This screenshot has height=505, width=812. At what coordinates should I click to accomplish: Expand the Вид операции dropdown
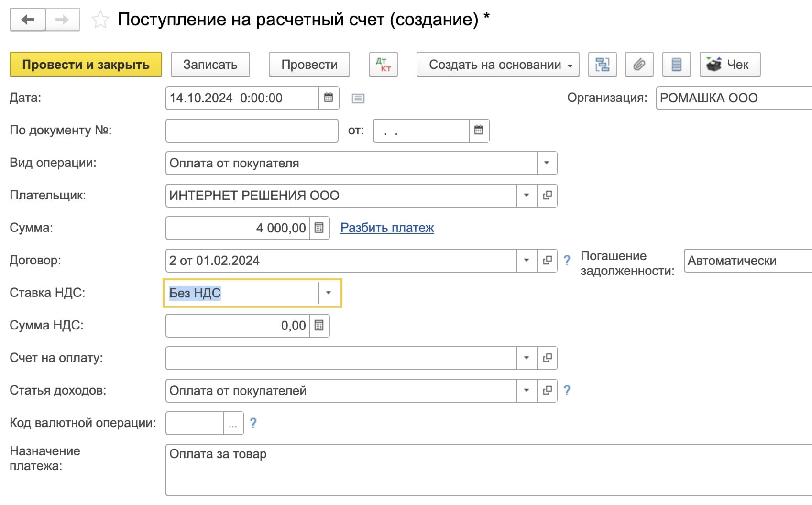[547, 163]
